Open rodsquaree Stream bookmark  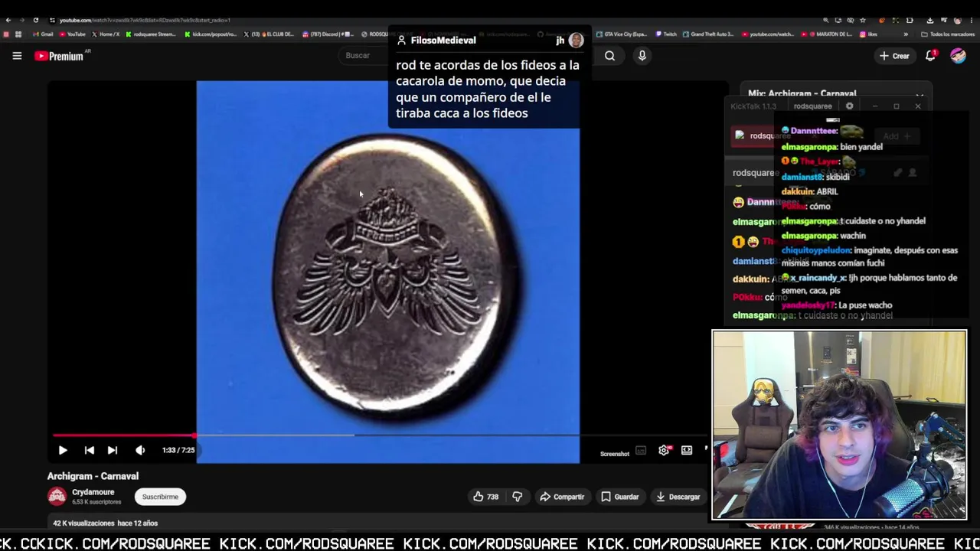click(x=151, y=34)
